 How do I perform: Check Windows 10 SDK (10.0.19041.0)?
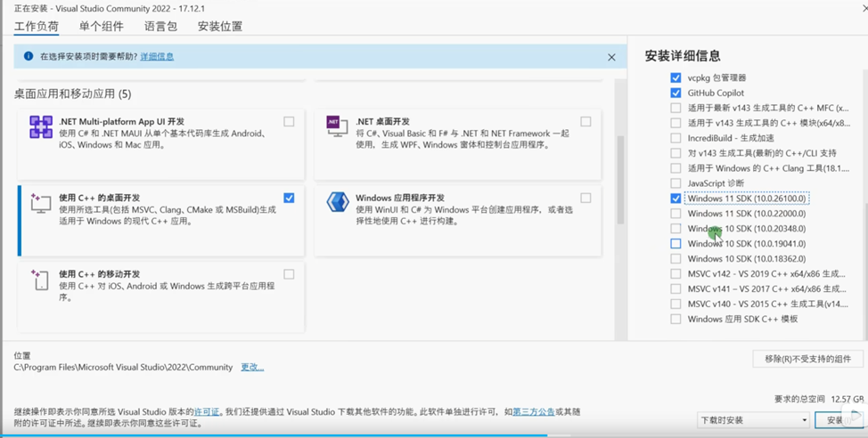(676, 243)
